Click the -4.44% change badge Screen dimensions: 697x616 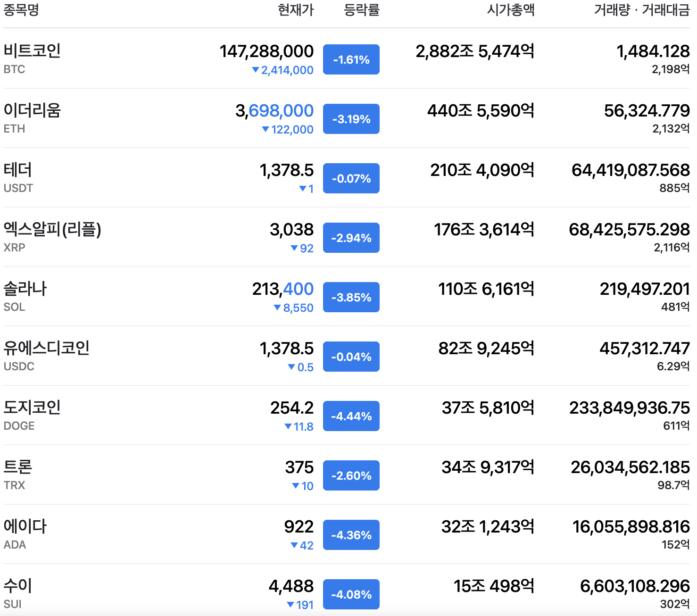351,416
